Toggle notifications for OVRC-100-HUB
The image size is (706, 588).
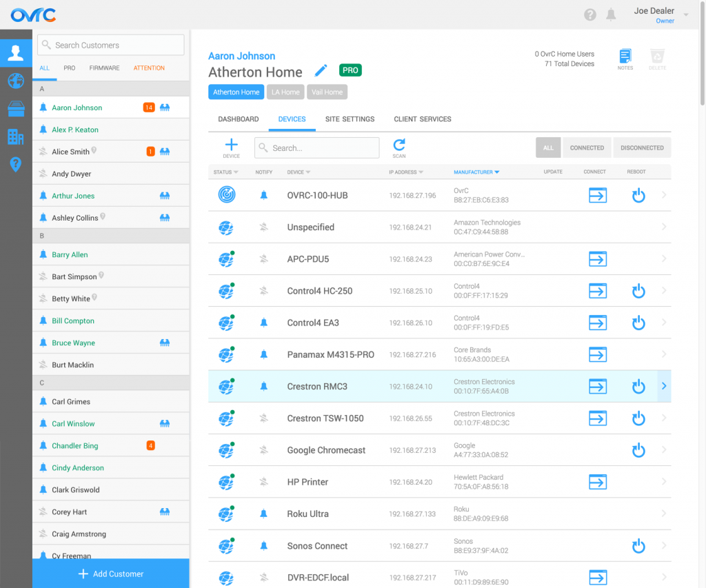(264, 195)
